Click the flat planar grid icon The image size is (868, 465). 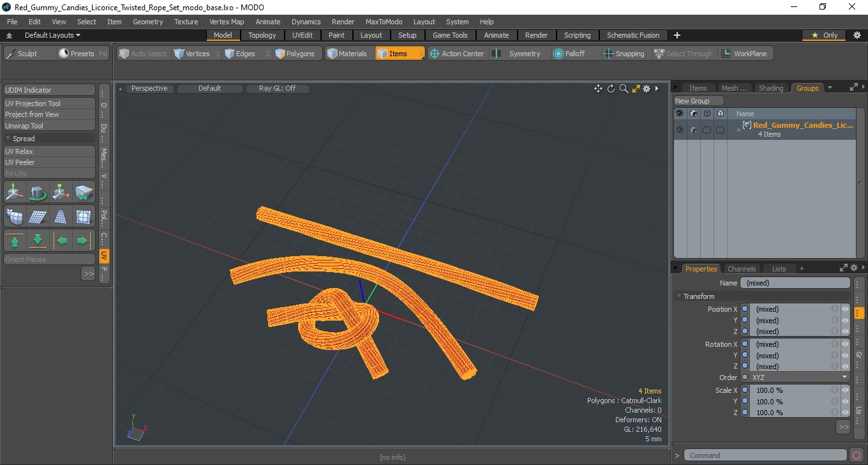click(x=38, y=217)
